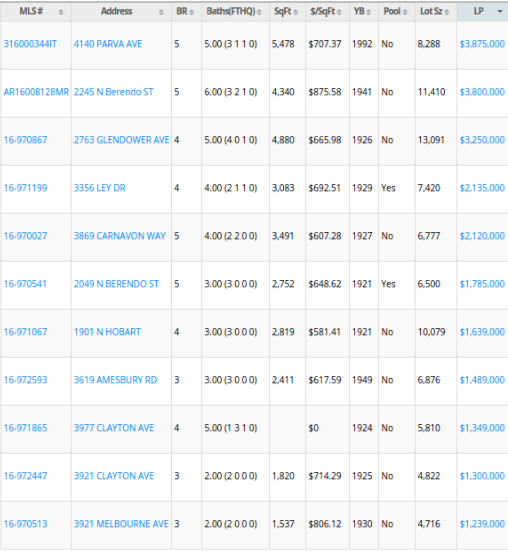This screenshot has height=552, width=508.
Task: Open address 4140 PARVA AVE
Action: pyautogui.click(x=108, y=44)
